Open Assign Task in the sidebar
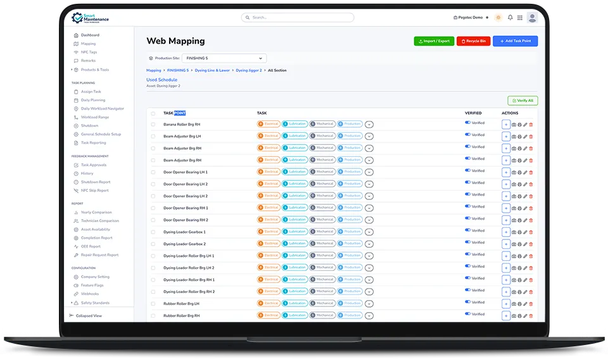This screenshot has height=364, width=608. pos(91,92)
